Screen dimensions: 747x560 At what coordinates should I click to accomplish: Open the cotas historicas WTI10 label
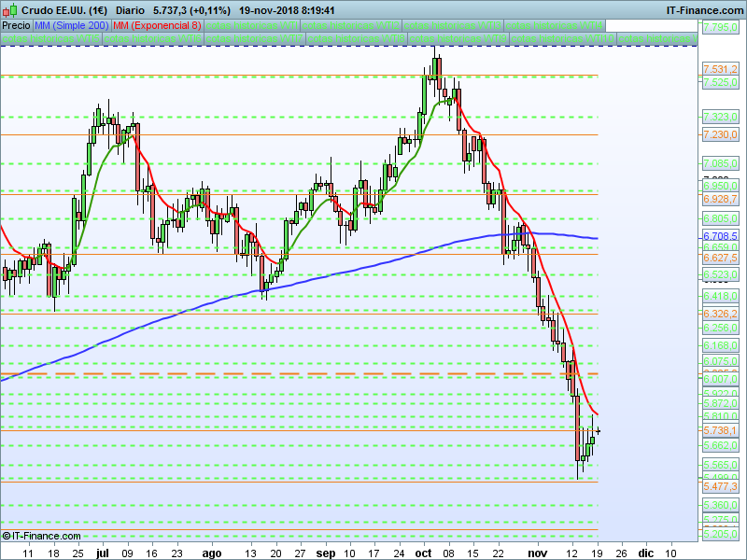pos(563,39)
